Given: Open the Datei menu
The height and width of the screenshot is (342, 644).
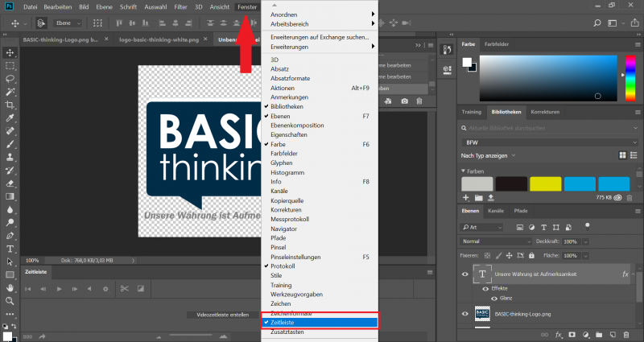Looking at the screenshot, I should point(31,7).
